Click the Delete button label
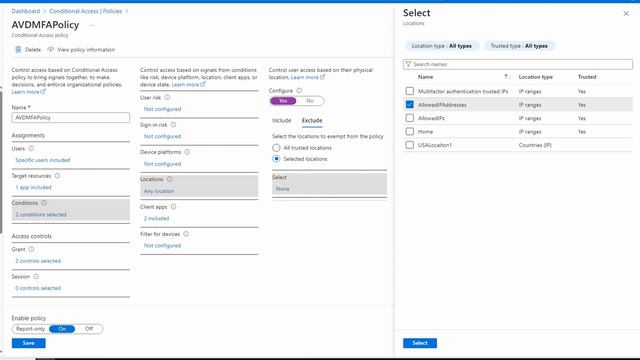The image size is (640, 360). point(33,50)
